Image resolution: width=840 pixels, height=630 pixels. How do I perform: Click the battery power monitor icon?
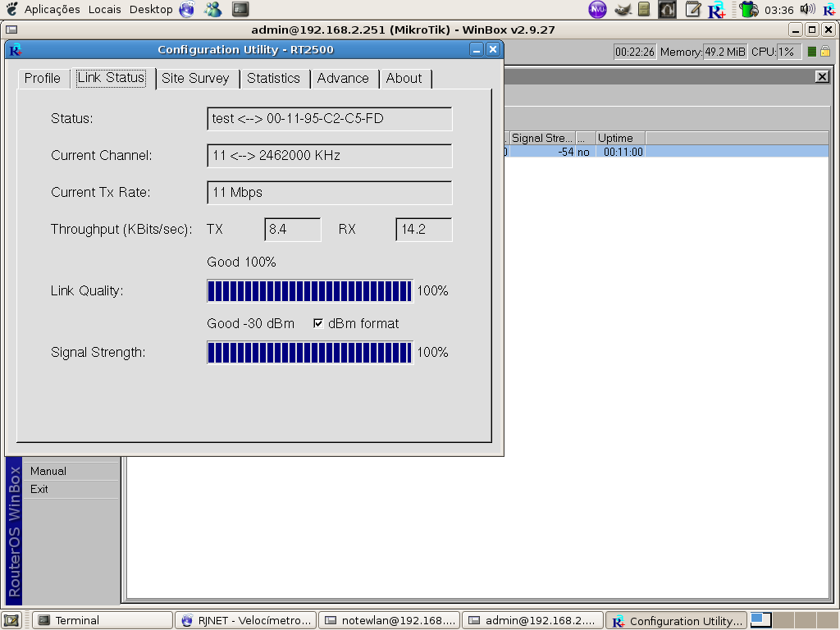pos(748,9)
